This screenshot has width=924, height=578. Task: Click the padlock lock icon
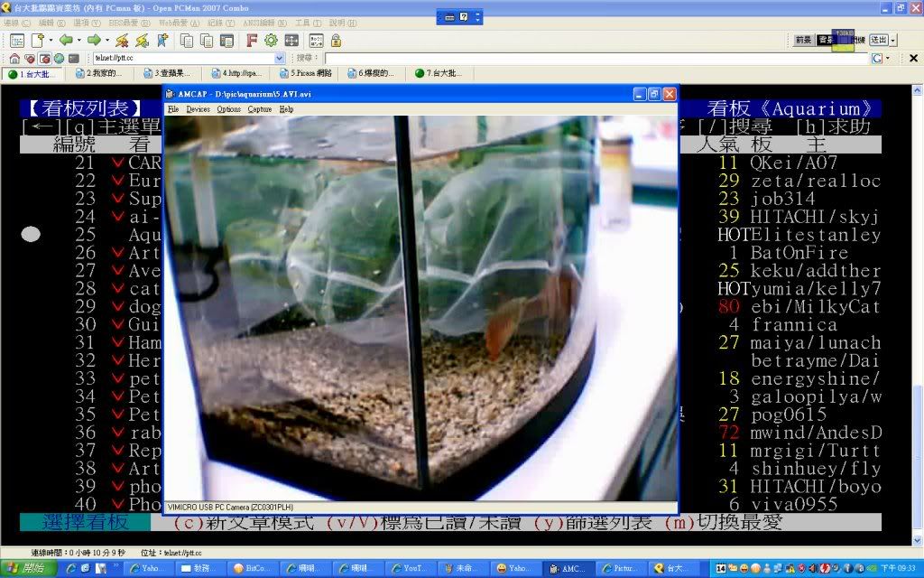click(336, 41)
